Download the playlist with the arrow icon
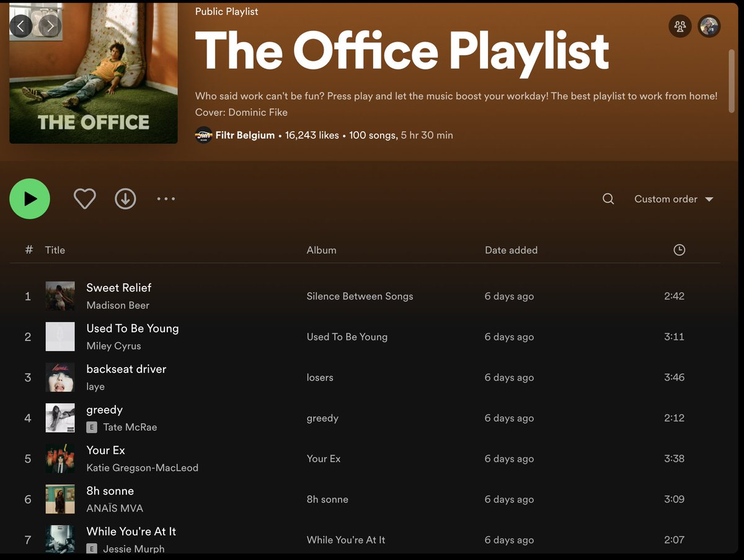The image size is (744, 560). pos(125,198)
